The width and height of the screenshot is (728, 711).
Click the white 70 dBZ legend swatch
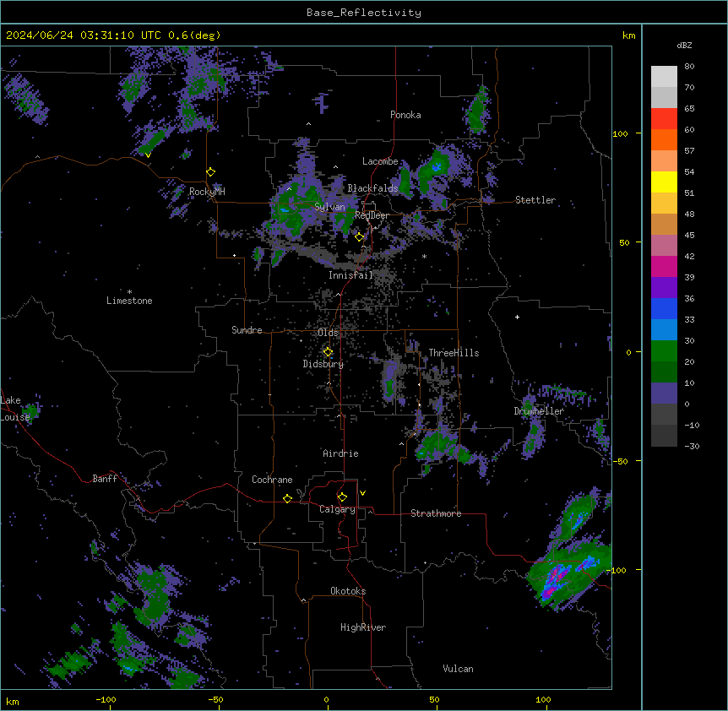pos(664,77)
